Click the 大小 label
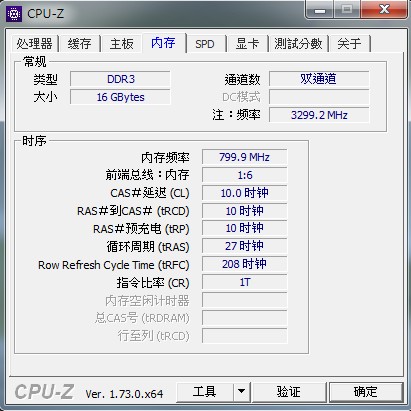The image size is (411, 411). coord(45,97)
